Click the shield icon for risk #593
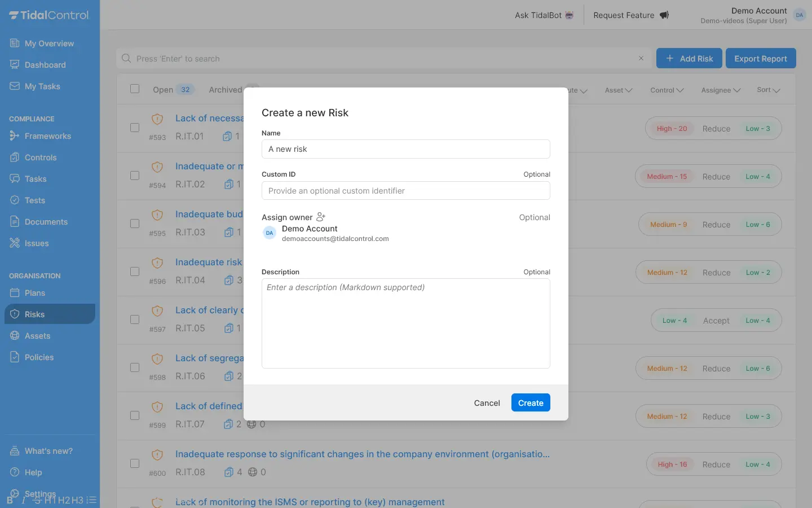The height and width of the screenshot is (508, 812). coord(157,119)
